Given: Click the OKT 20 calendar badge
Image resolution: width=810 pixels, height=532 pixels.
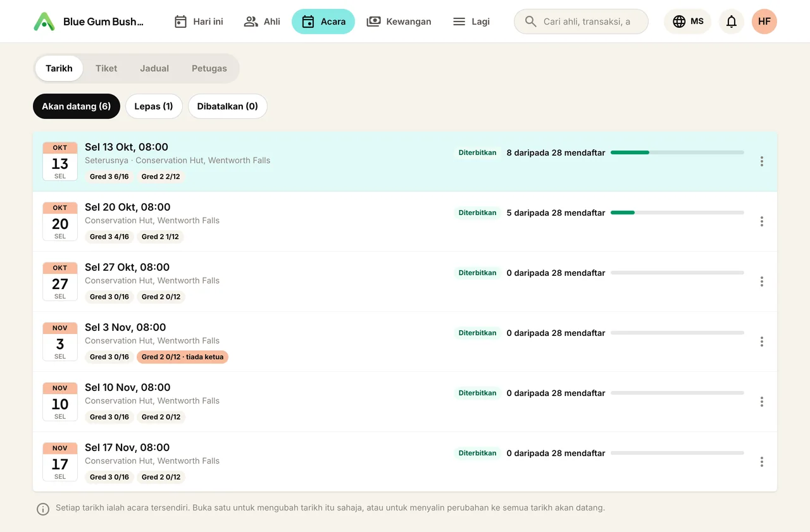Looking at the screenshot, I should click(60, 221).
